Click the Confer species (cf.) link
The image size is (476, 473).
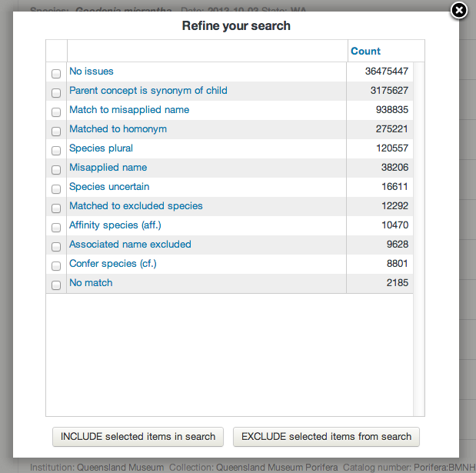coord(113,264)
